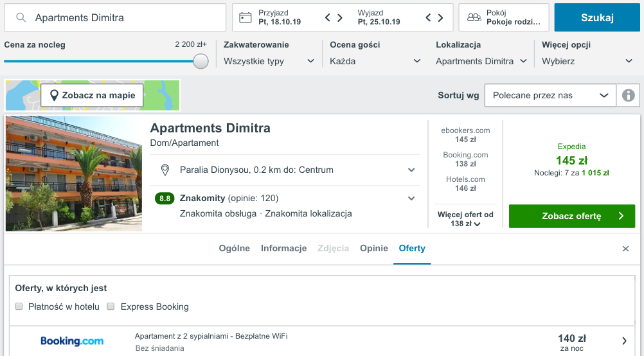Switch to the Informacje tab
Screen dimensions: 644x356
[x=284, y=249]
